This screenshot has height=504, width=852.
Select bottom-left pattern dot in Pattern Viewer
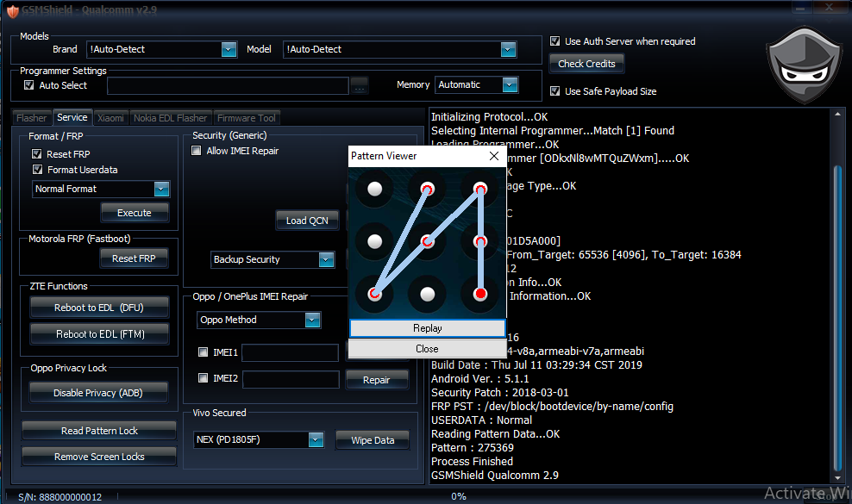[x=374, y=294]
